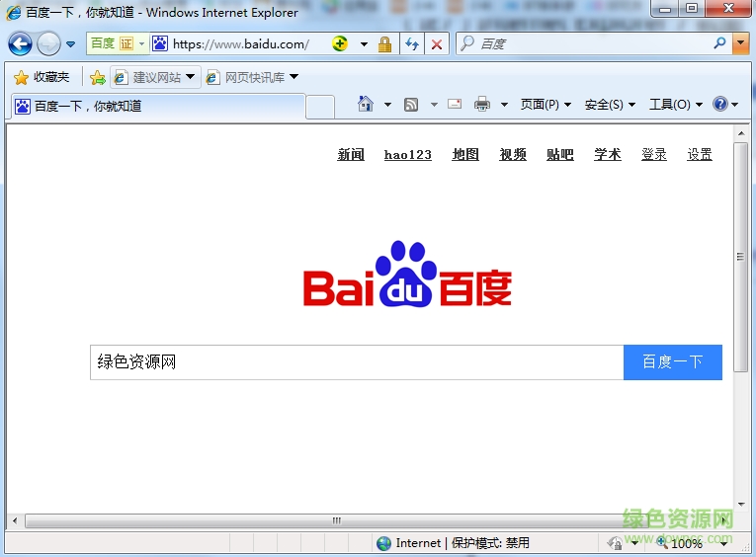Screen dimensions: 756x557
Task: Click the Internet zone globe icon in status bar
Action: point(383,543)
